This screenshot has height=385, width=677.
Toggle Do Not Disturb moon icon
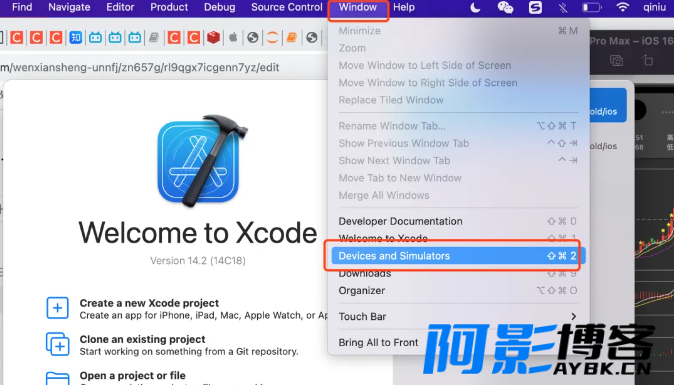475,7
